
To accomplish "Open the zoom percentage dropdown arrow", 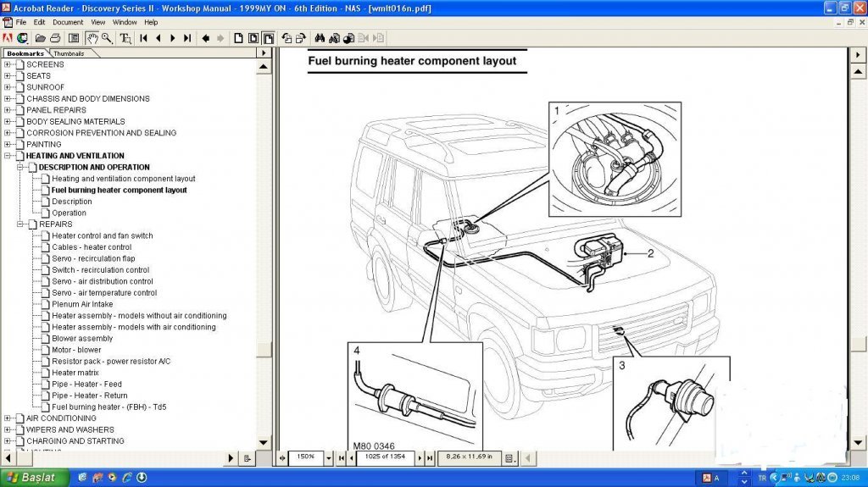I will 329,458.
